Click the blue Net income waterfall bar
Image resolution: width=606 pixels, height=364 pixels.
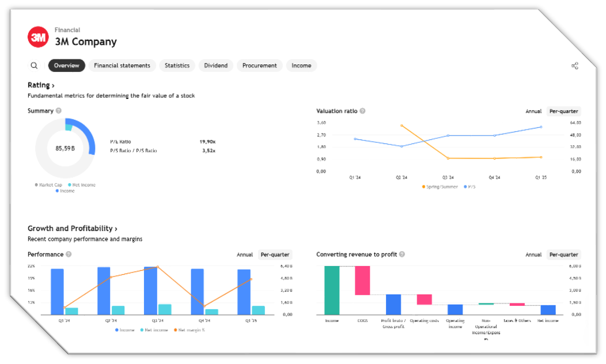tap(548, 310)
